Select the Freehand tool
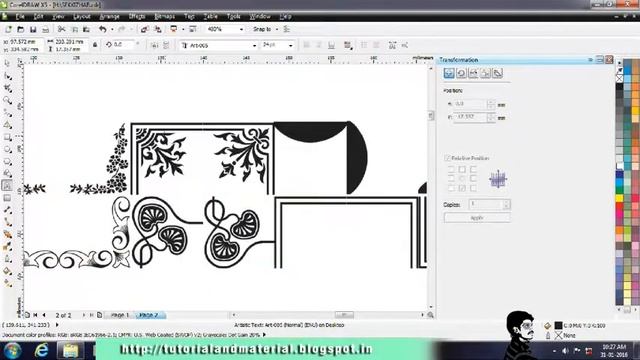Viewport: 640px width, 360px height. [x=7, y=113]
